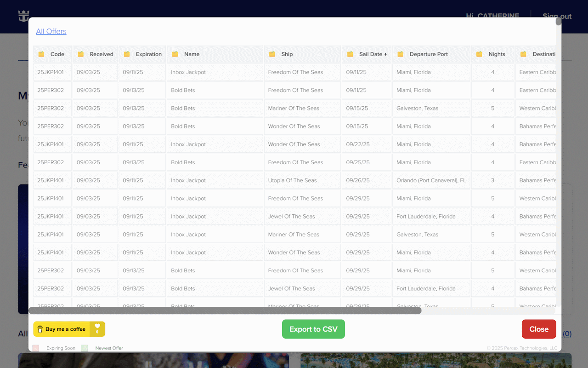
Task: Click the 09/26/25 sail date cell
Action: (x=367, y=180)
